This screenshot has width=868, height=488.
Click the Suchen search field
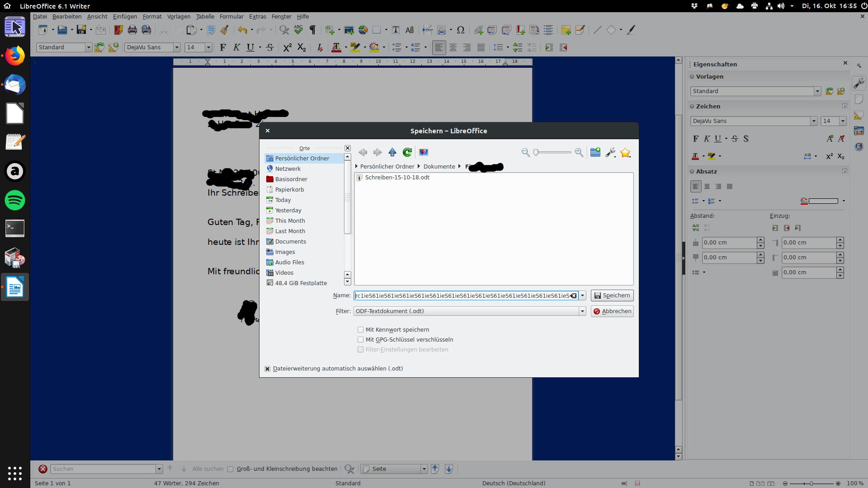[x=103, y=469]
